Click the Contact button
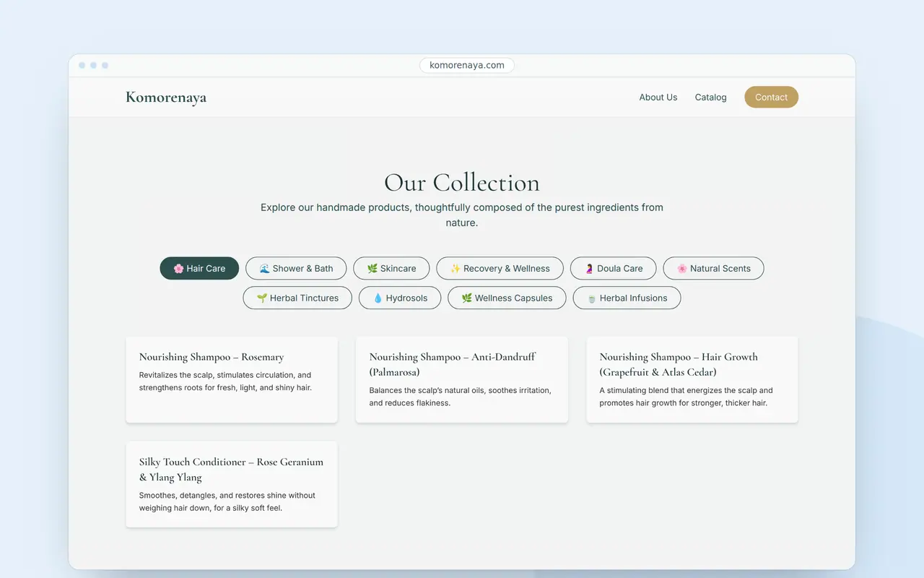Viewport: 924px width, 578px height. point(771,97)
